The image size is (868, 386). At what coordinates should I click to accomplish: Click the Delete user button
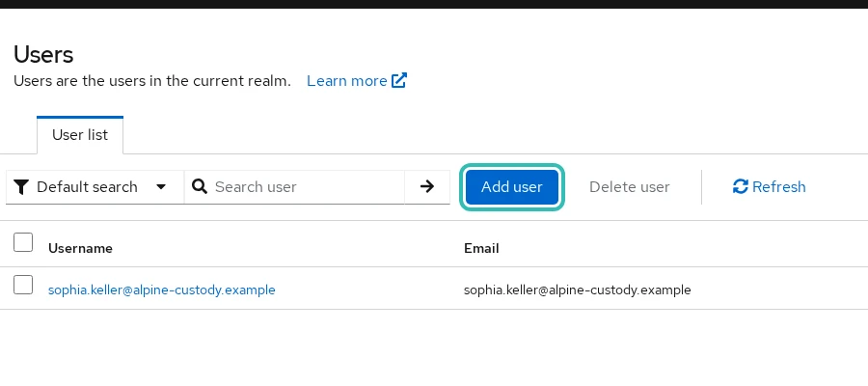tap(630, 187)
